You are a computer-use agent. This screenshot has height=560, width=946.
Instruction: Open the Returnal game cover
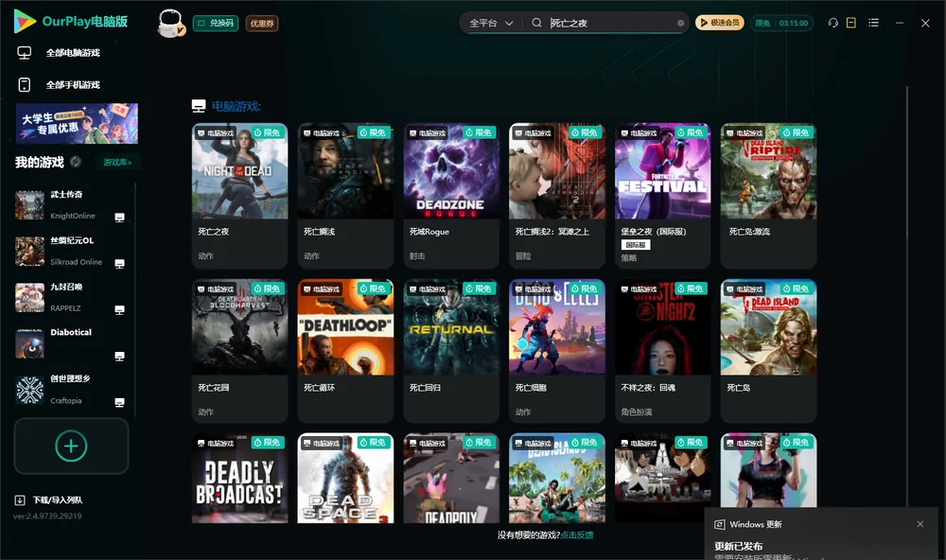451,326
